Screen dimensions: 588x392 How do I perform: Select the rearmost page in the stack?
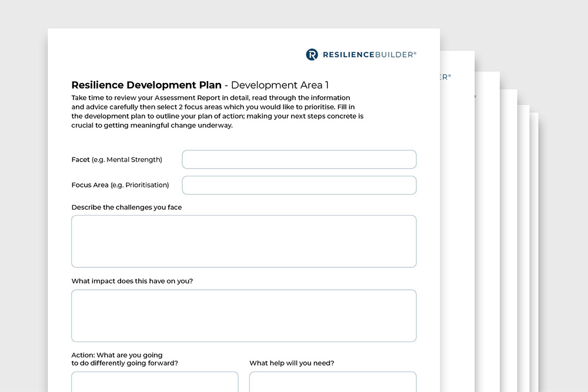point(536,235)
